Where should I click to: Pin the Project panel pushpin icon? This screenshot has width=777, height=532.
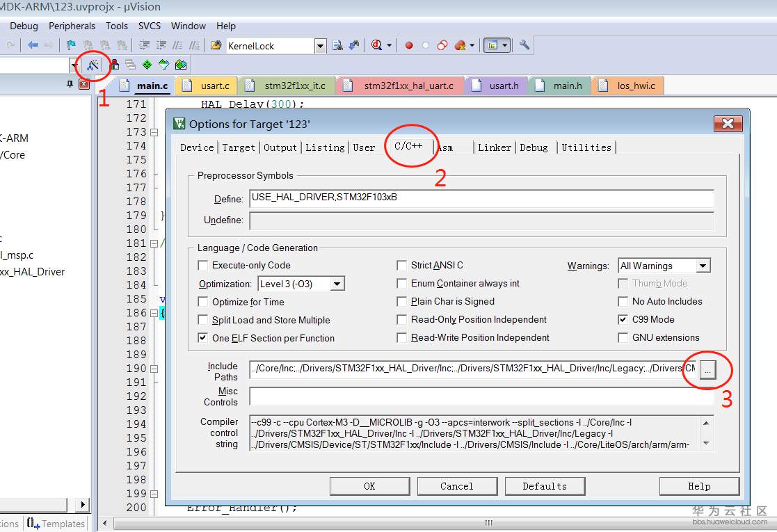(70, 85)
